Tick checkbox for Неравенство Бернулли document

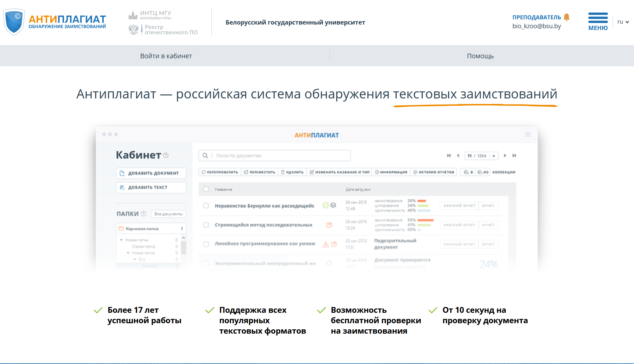pyautogui.click(x=206, y=205)
